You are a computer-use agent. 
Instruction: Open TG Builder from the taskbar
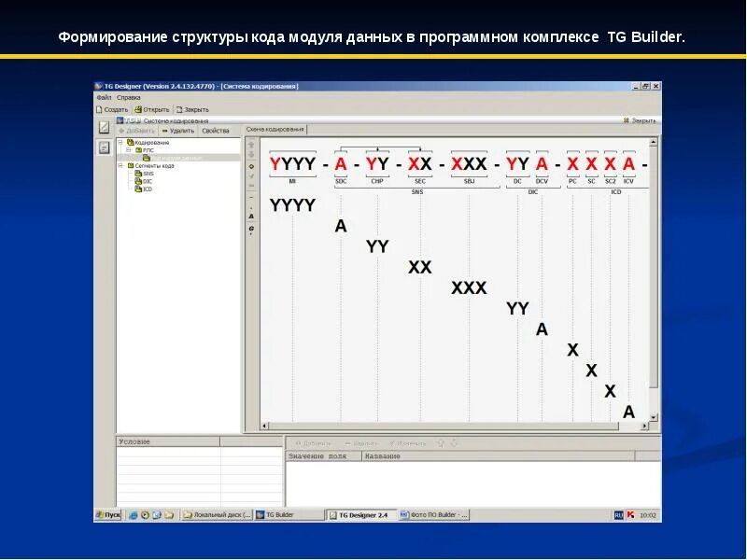[289, 515]
